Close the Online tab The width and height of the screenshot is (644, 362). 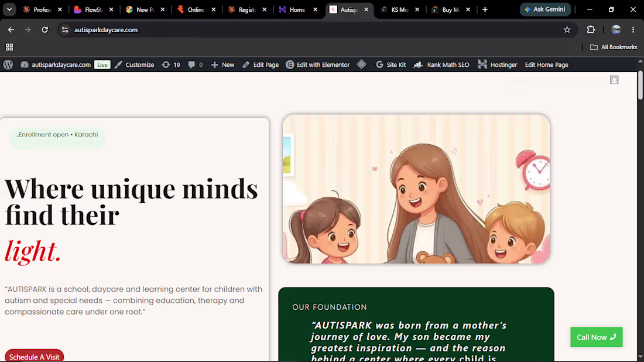pyautogui.click(x=213, y=9)
